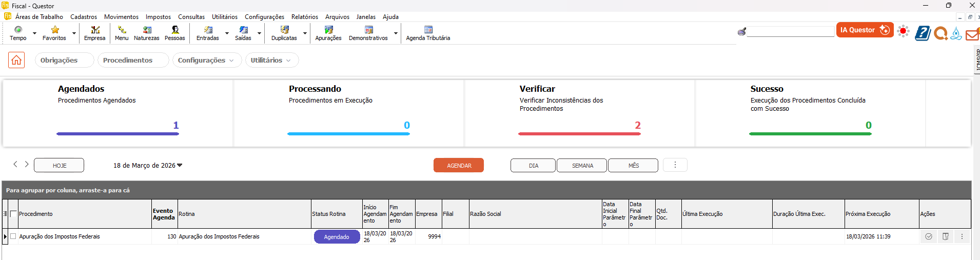Open the Impostos menu
Image resolution: width=980 pixels, height=260 pixels.
(158, 17)
